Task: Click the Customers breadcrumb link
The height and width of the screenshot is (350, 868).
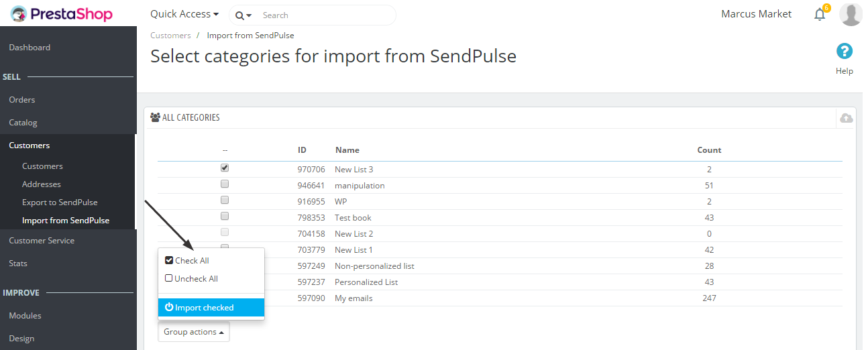Action: 170,36
